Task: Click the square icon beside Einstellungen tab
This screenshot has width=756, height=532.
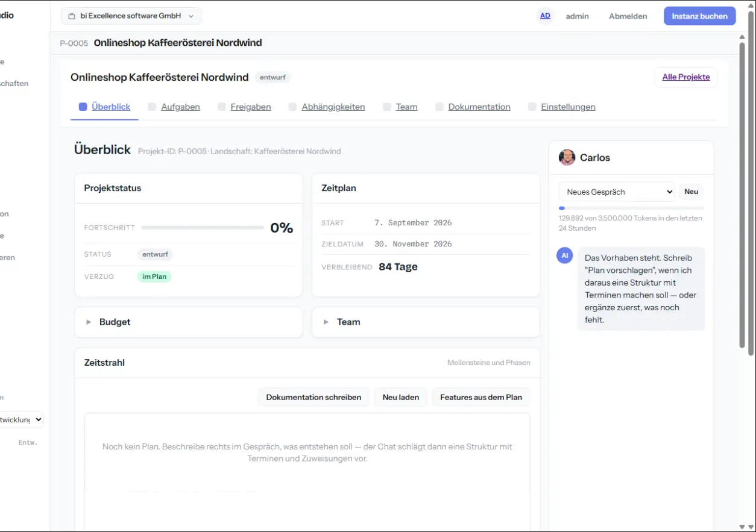Action: click(x=532, y=107)
